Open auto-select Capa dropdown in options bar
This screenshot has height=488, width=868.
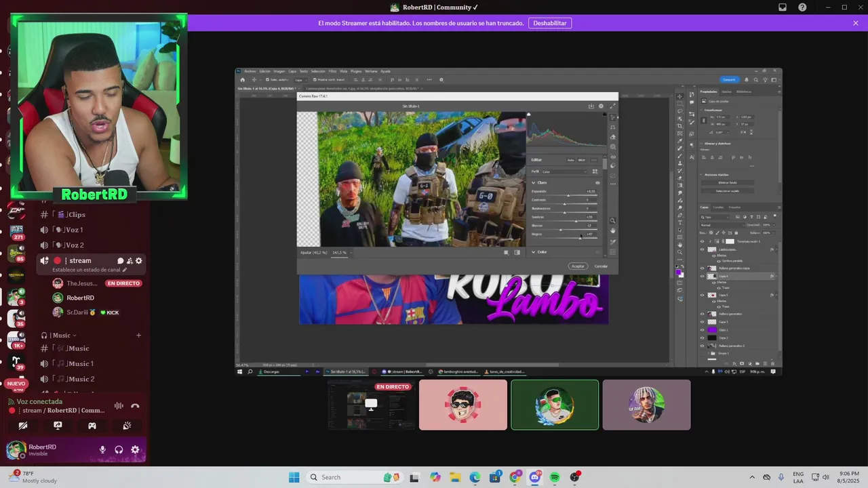click(x=300, y=80)
